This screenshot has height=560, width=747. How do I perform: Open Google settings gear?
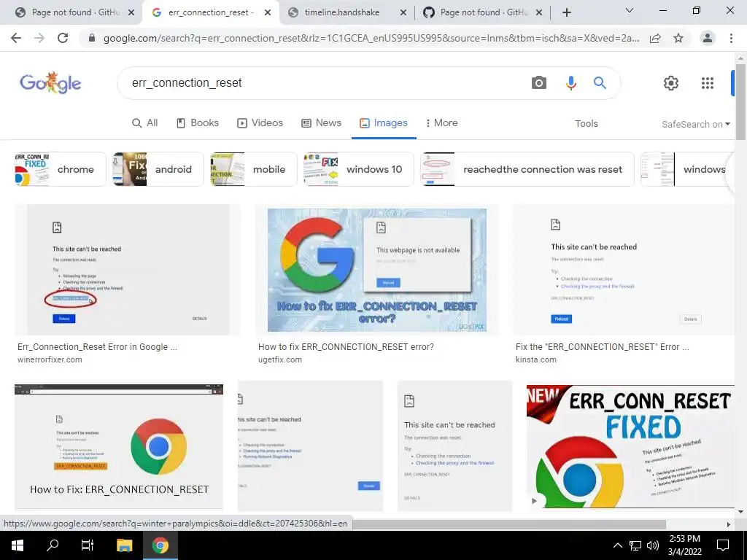coord(671,83)
